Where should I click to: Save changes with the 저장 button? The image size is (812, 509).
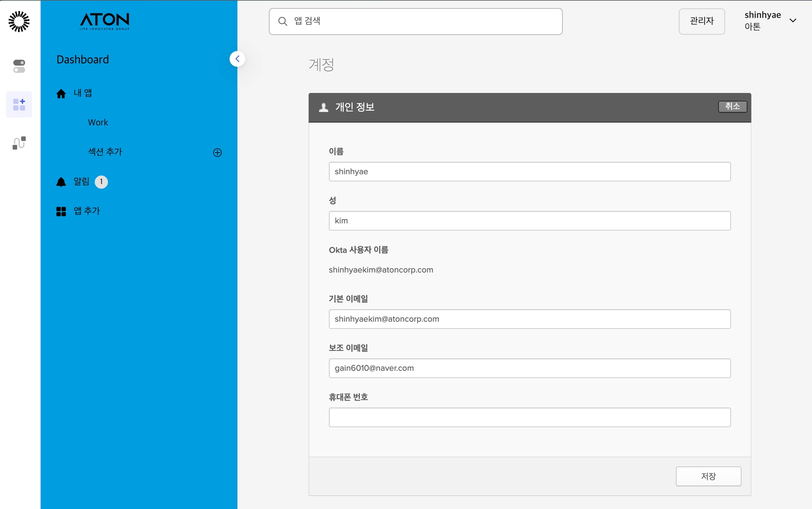[x=709, y=476]
